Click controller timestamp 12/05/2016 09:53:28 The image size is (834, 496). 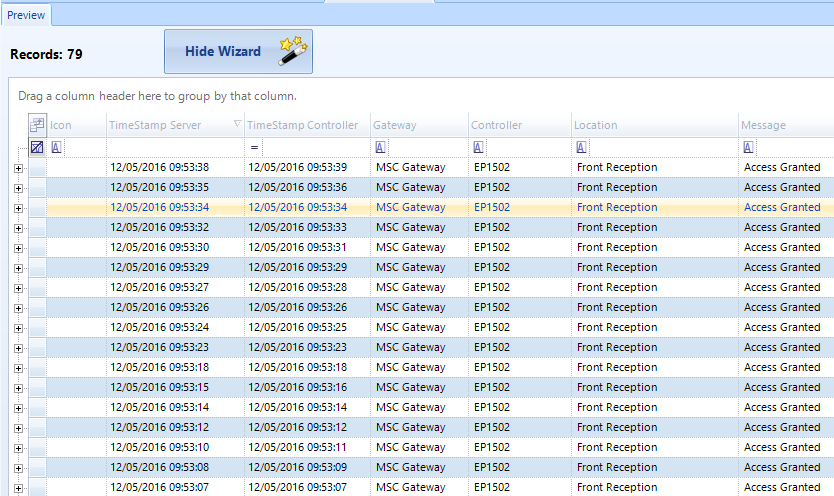297,288
